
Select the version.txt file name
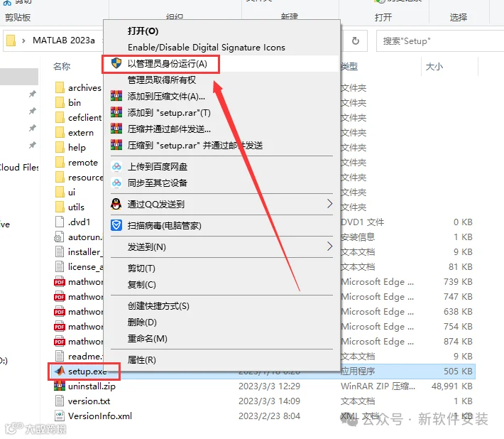click(89, 401)
